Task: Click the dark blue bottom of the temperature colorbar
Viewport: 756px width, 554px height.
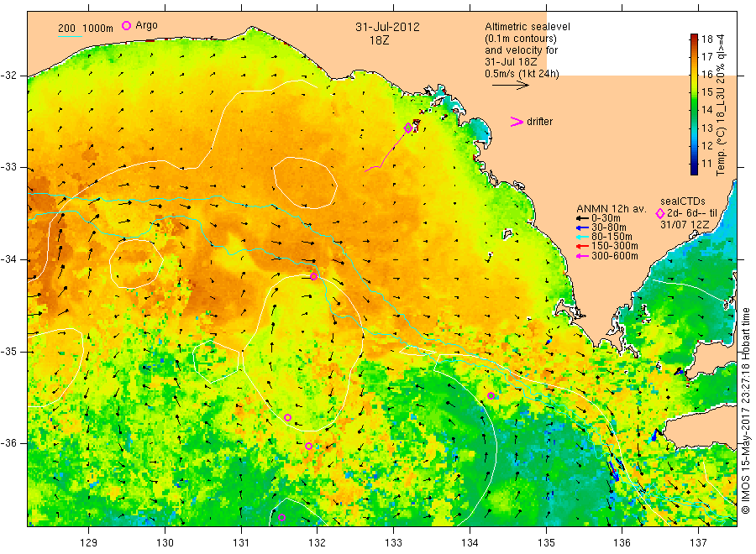Action: coord(695,170)
